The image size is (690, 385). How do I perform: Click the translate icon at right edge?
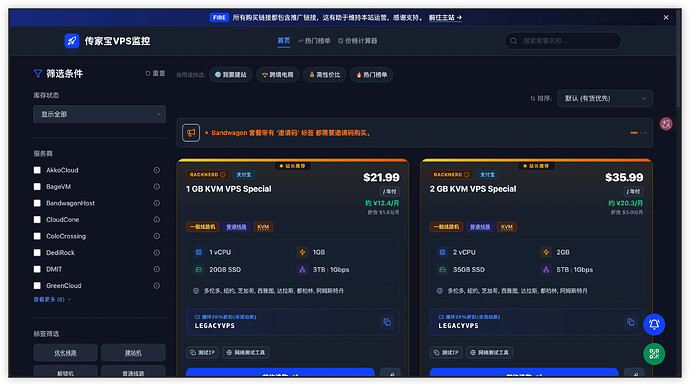pos(666,124)
